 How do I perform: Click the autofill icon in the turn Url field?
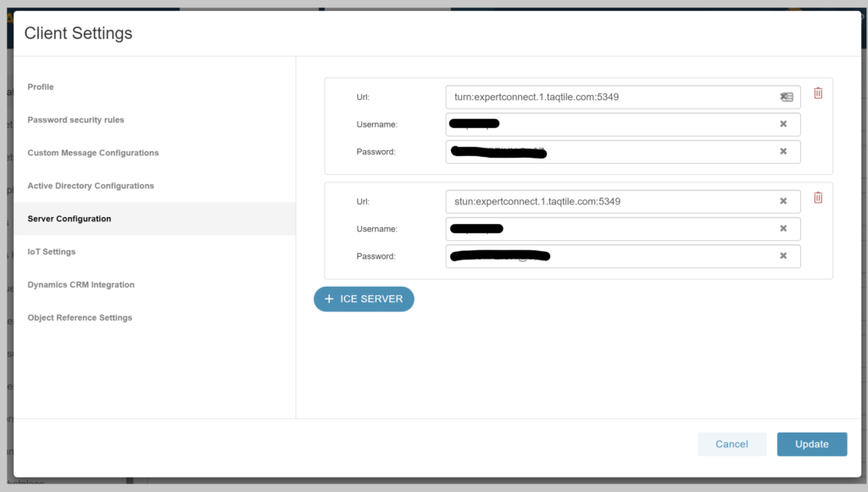(785, 97)
